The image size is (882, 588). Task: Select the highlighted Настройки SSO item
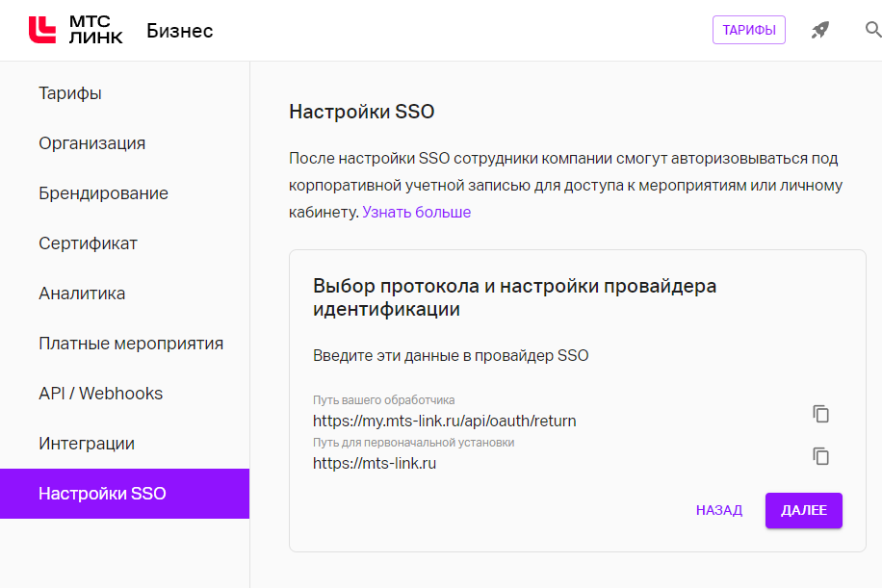124,494
